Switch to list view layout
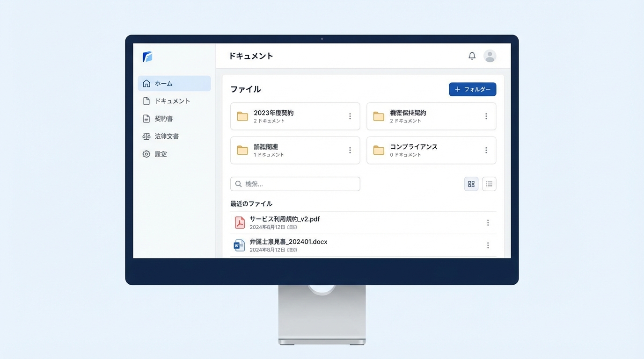Screen dimensions: 644x359 pyautogui.click(x=489, y=184)
